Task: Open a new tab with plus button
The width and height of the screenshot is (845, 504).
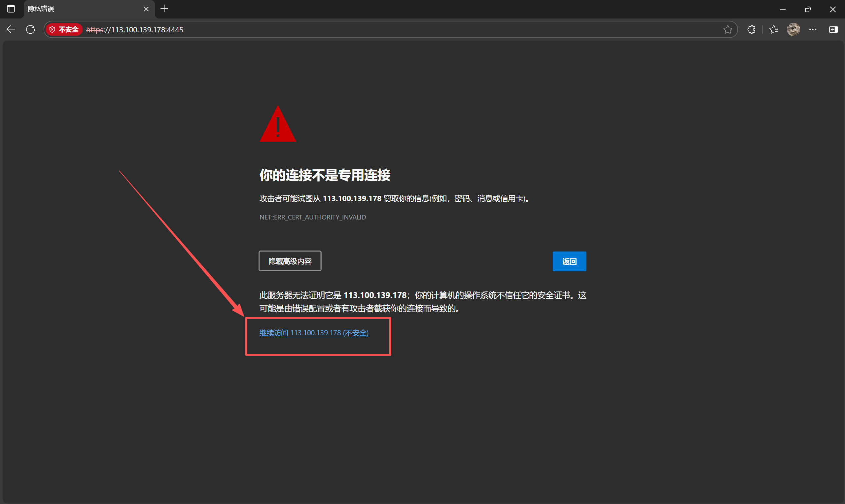Action: coord(164,9)
